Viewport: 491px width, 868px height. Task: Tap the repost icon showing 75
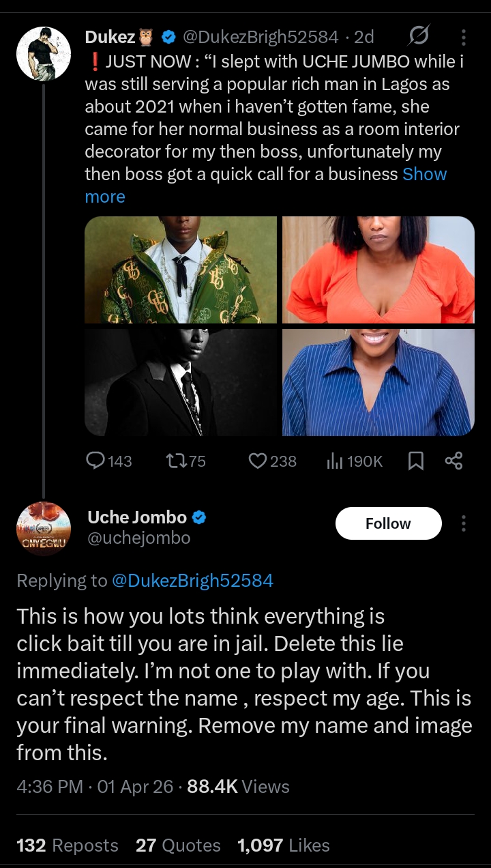pos(175,461)
